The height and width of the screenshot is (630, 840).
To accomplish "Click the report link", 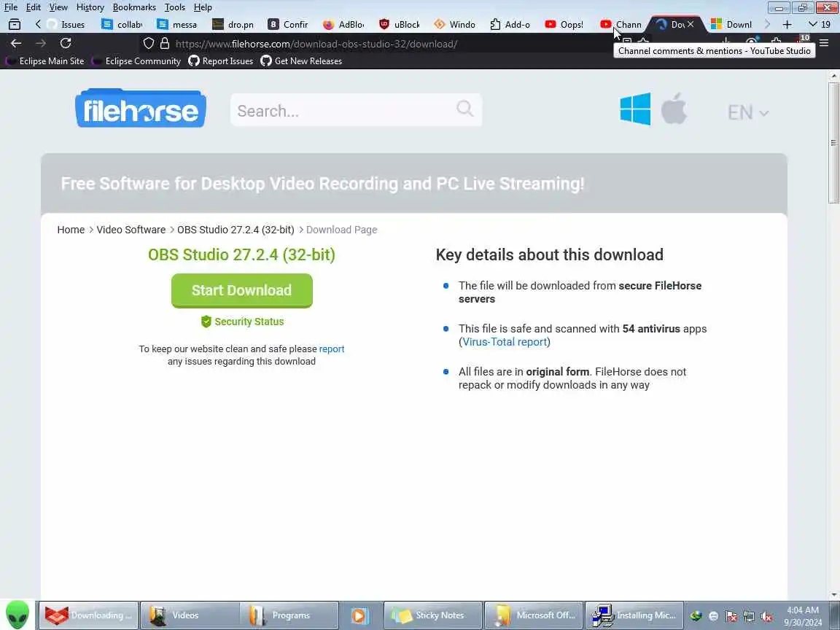I will click(332, 349).
